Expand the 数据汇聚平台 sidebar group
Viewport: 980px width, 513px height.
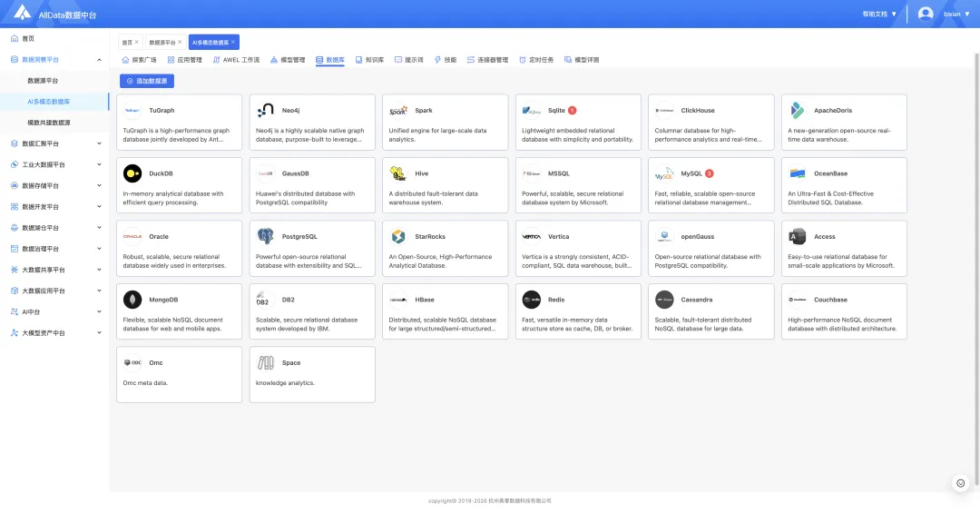99,143
